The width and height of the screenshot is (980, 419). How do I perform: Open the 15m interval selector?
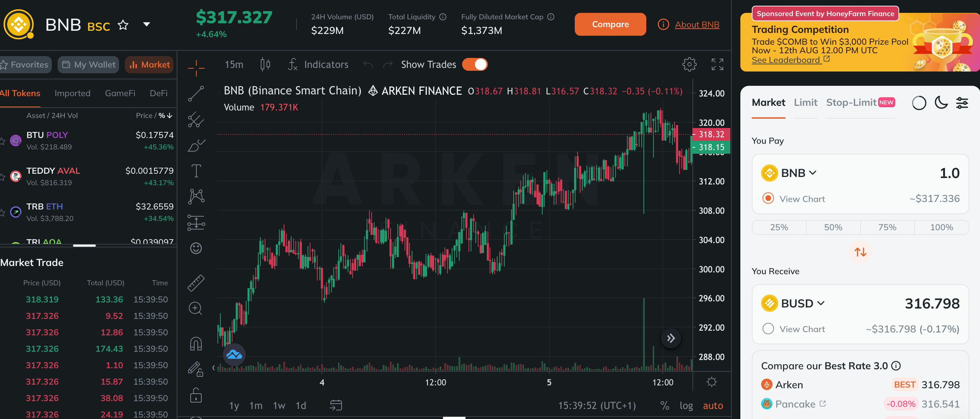234,64
